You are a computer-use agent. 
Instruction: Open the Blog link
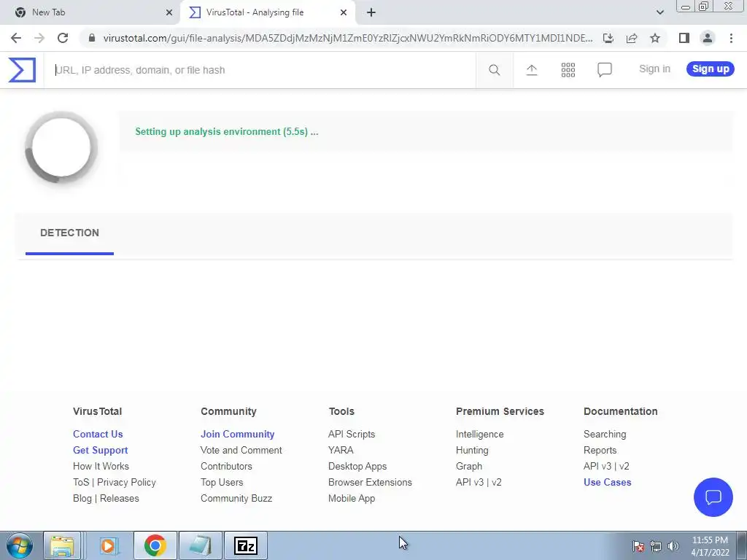click(82, 499)
